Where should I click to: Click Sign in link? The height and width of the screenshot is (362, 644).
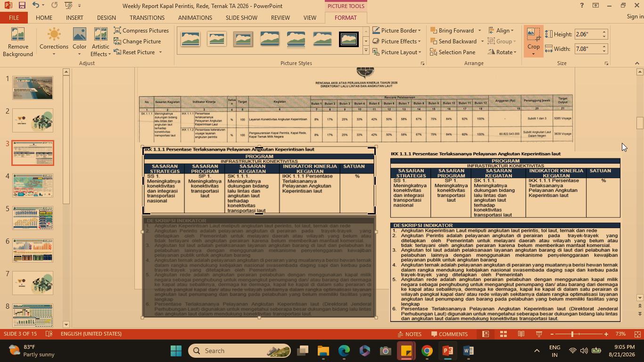(x=635, y=16)
